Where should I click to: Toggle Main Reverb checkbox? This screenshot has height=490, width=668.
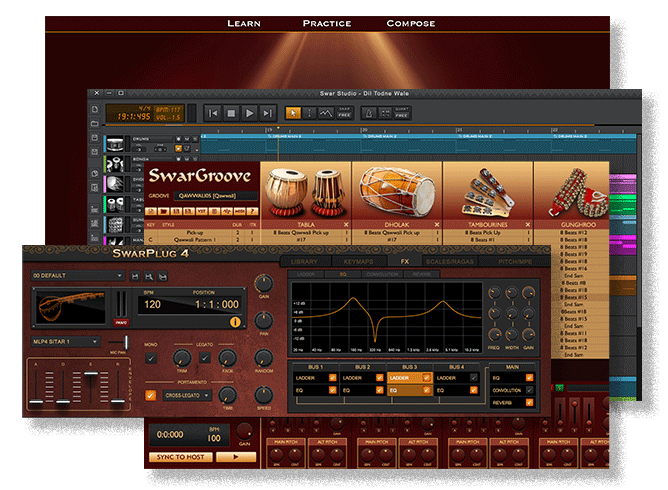pos(529,402)
